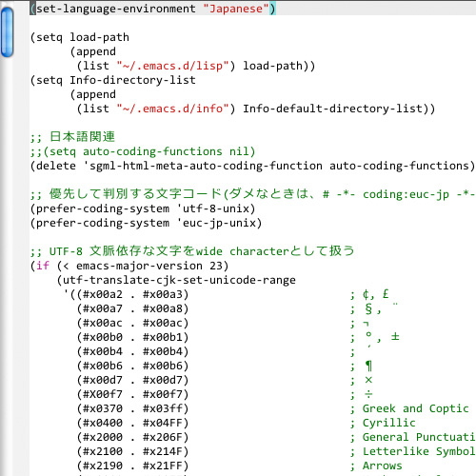Viewport: 476px width, 476px height.
Task: Place cursor on "(setq load-path" line
Action: click(x=80, y=37)
